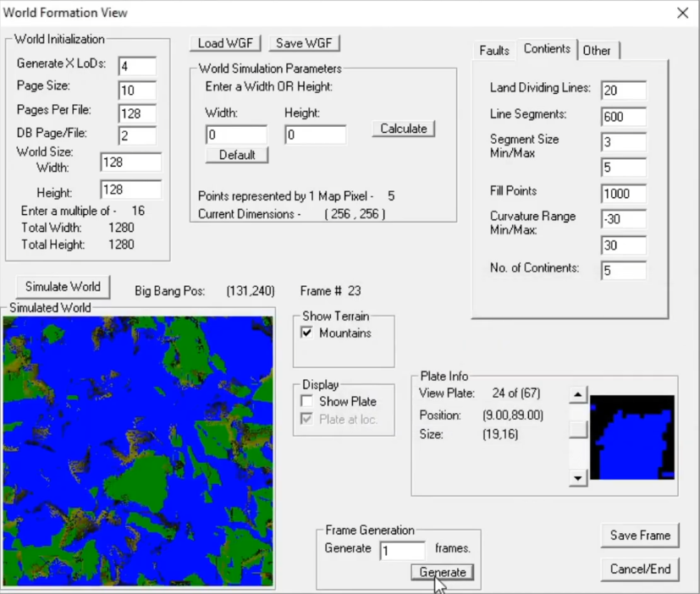Enable the Show Plate checkbox
Viewport: 700px width, 594px height.
point(307,401)
